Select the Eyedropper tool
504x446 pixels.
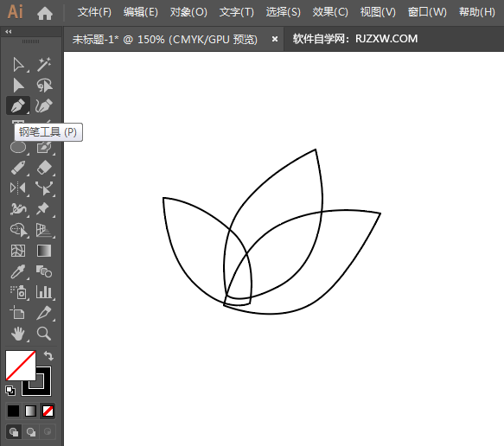click(18, 271)
